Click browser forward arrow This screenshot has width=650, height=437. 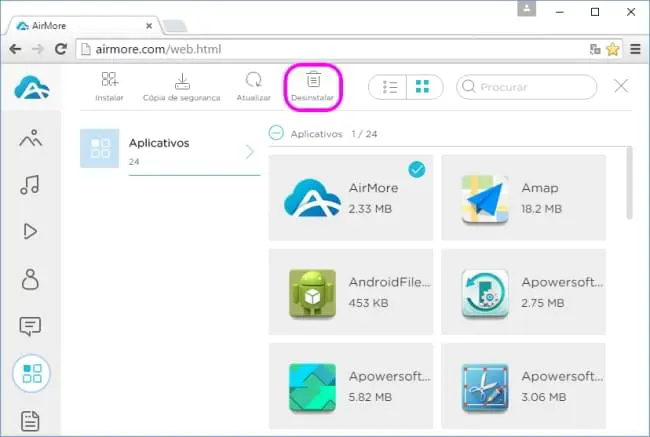(x=38, y=49)
